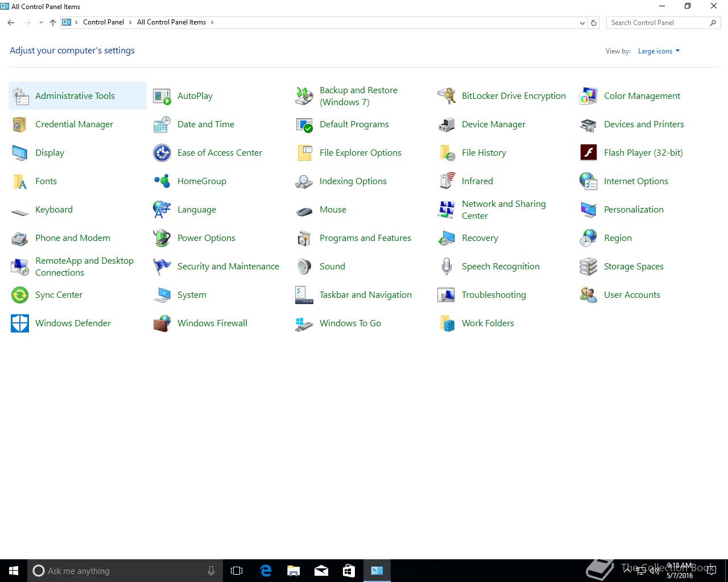Open the Device Manager icon
Viewport: 728px width, 582px height.
pos(446,124)
